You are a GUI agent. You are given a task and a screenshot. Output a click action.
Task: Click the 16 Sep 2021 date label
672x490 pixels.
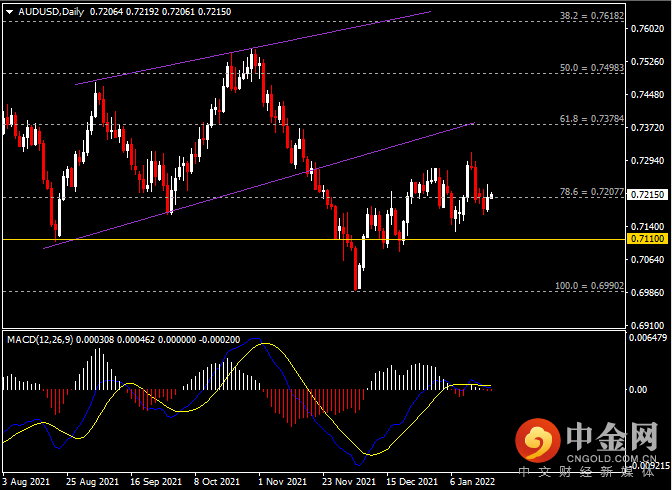156,482
